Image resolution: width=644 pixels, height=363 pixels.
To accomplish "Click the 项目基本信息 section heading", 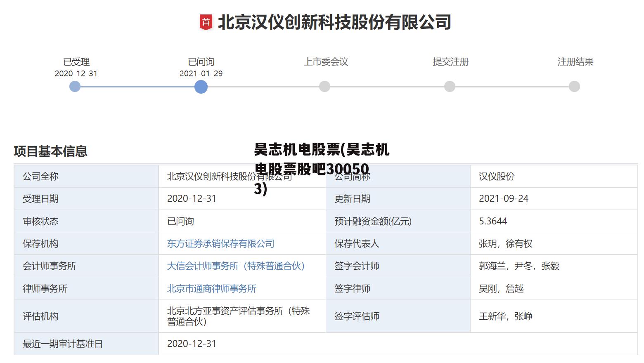I will point(50,151).
